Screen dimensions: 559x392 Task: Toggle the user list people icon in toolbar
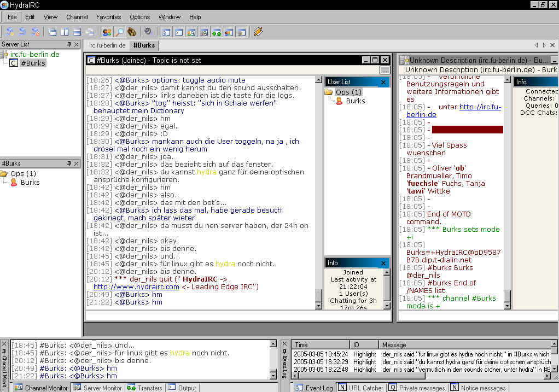pyautogui.click(x=106, y=32)
